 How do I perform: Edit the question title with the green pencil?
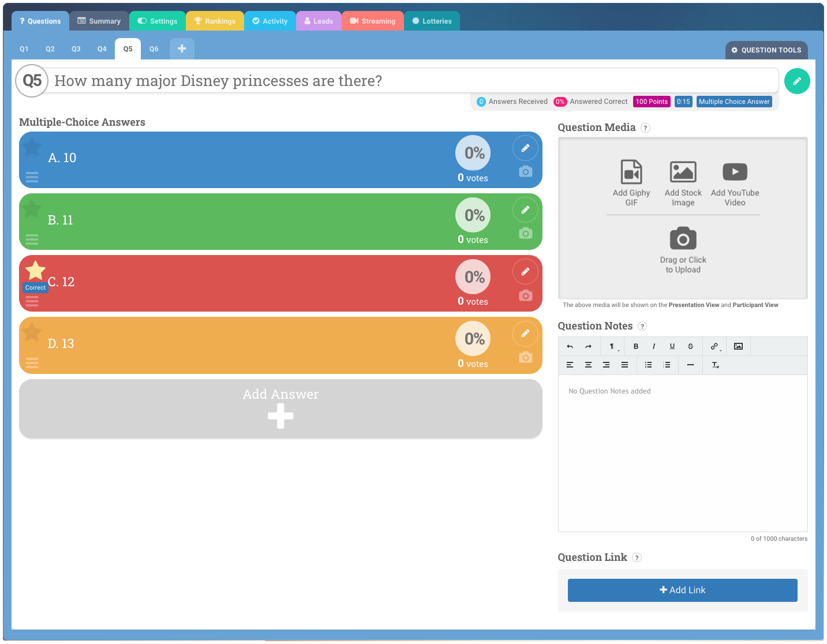797,81
